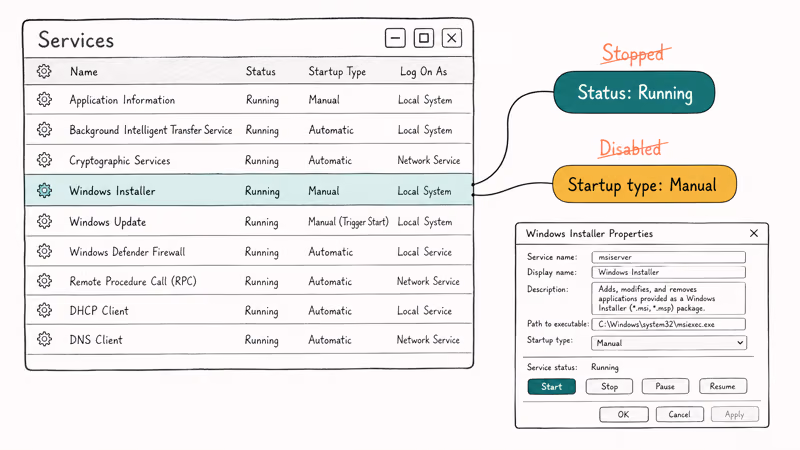Click the Pause service button
This screenshot has height=450, width=800.
pos(665,386)
